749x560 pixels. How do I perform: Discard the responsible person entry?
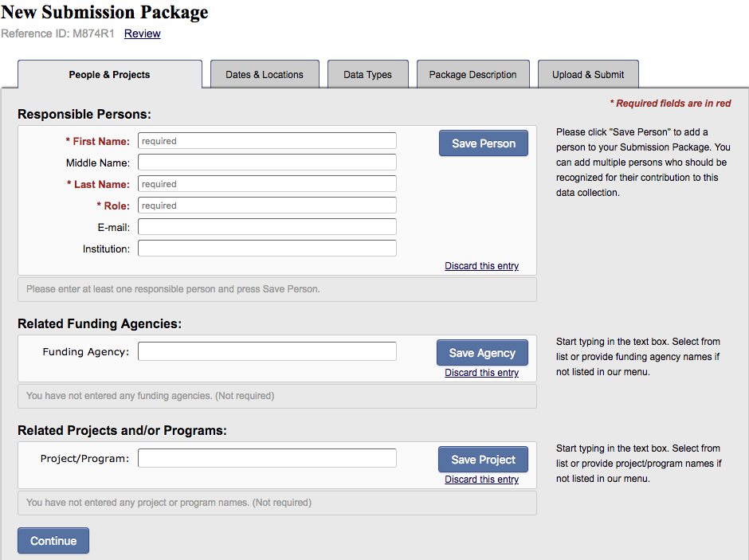pyautogui.click(x=481, y=266)
